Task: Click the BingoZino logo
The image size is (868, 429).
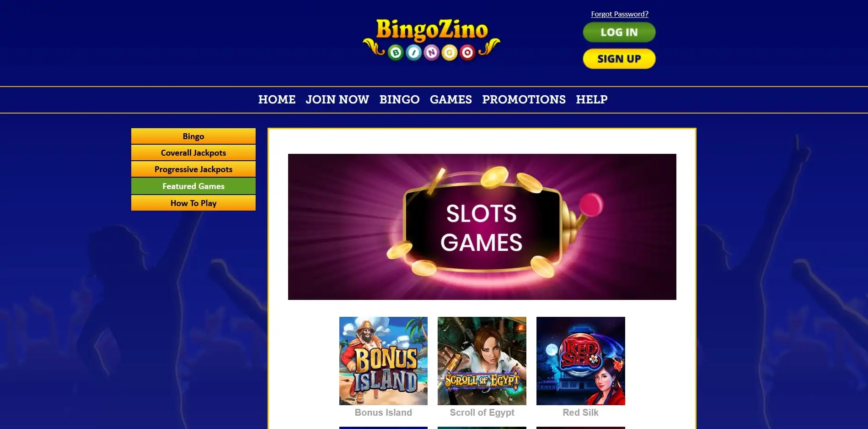Action: tap(431, 40)
